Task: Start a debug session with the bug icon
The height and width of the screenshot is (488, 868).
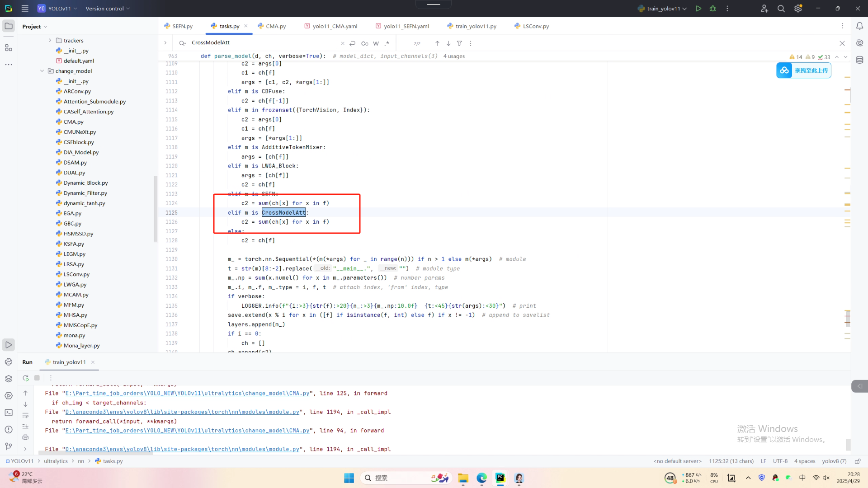Action: (713, 9)
